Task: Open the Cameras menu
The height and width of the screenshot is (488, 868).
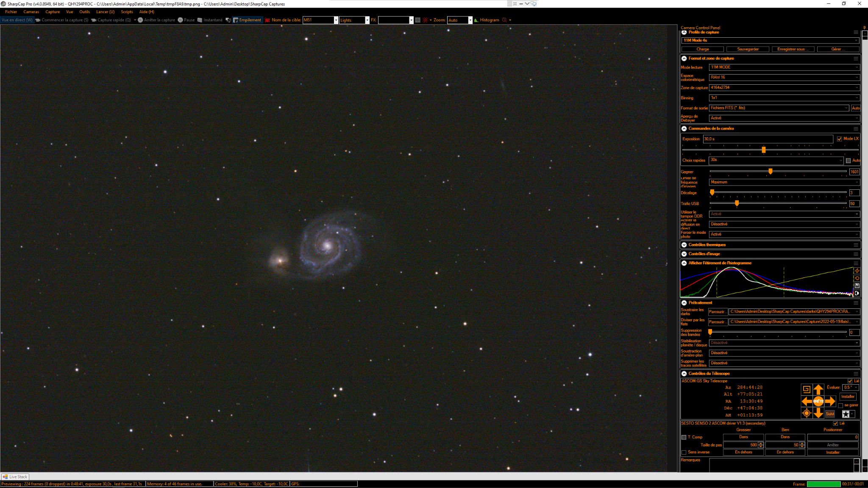Action: pos(31,12)
